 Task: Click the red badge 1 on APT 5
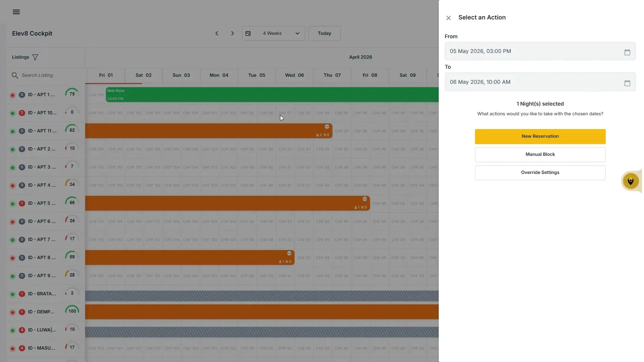tap(22, 203)
